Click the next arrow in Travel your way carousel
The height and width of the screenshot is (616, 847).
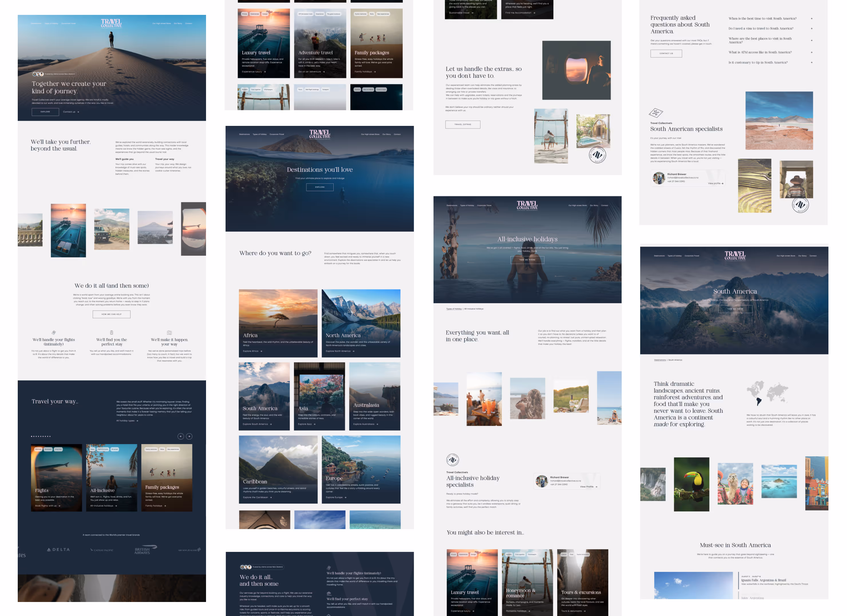[x=189, y=436]
